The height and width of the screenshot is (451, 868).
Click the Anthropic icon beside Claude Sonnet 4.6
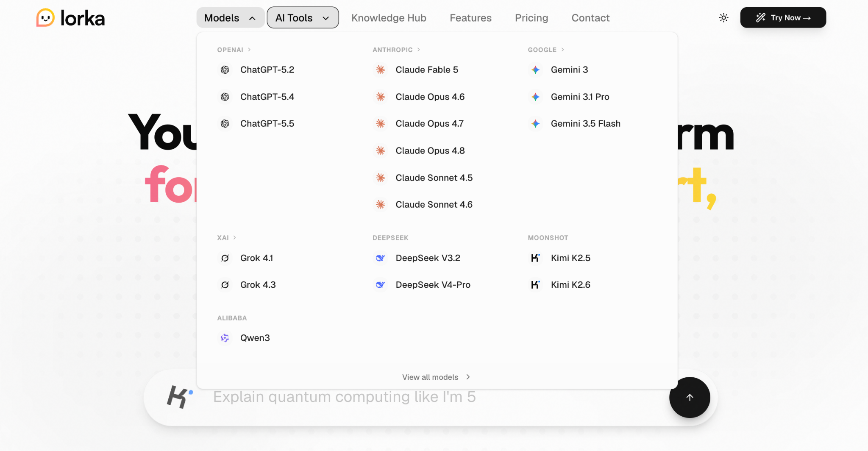tap(381, 204)
